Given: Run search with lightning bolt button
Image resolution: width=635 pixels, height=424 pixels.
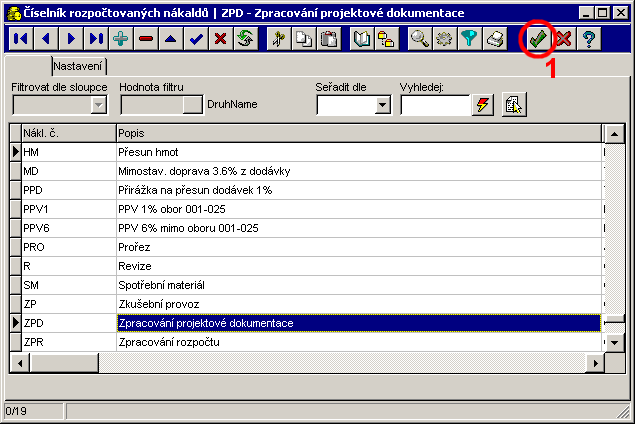Looking at the screenshot, I should click(483, 104).
